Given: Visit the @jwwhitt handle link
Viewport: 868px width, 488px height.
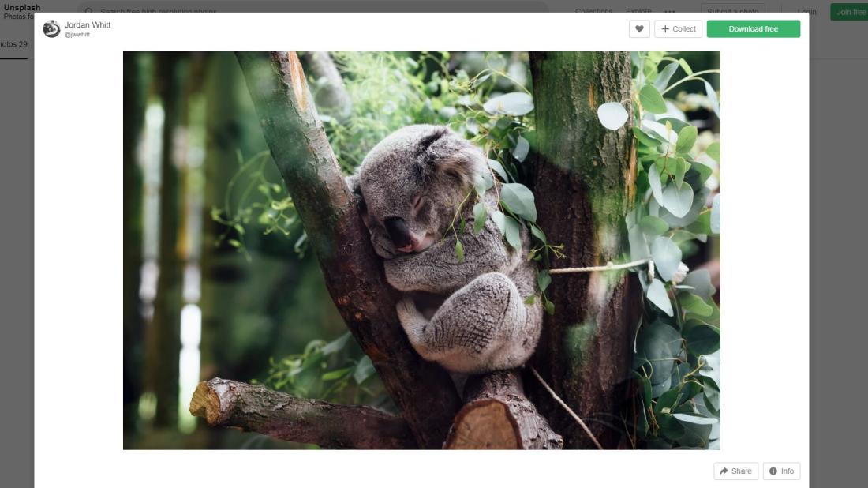Looking at the screenshot, I should click(x=77, y=34).
